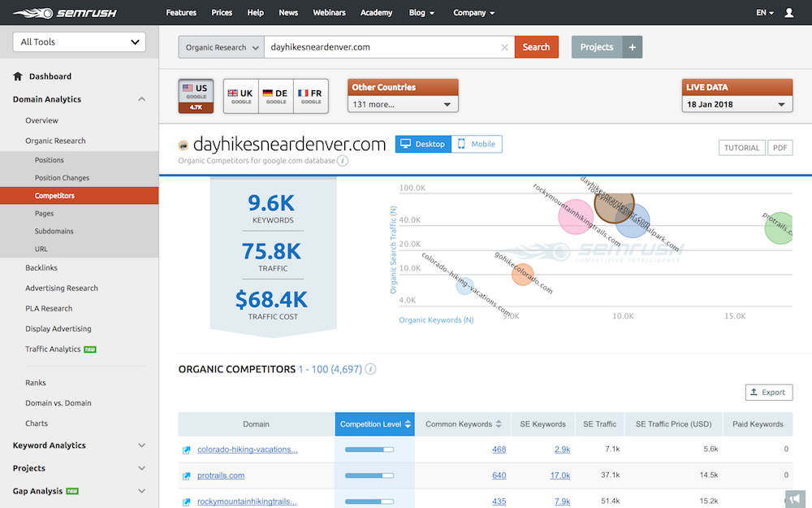Image resolution: width=812 pixels, height=508 pixels.
Task: Click the PDF button
Action: (x=780, y=148)
